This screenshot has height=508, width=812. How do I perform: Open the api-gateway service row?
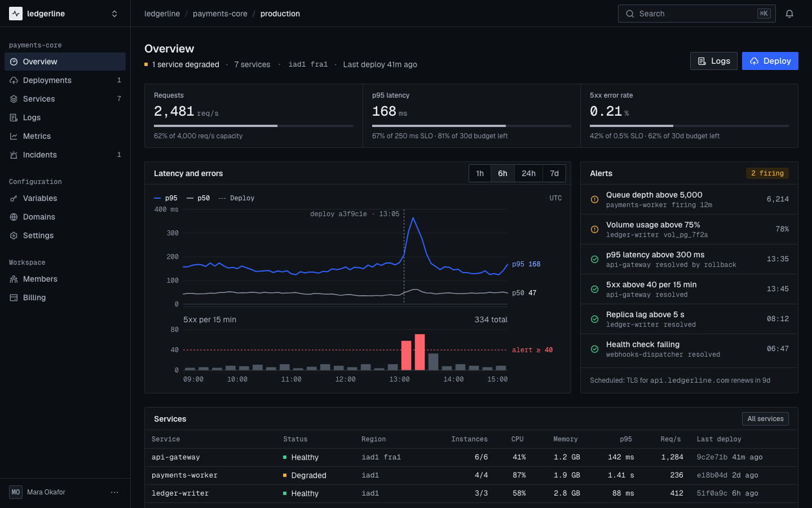[x=471, y=457]
